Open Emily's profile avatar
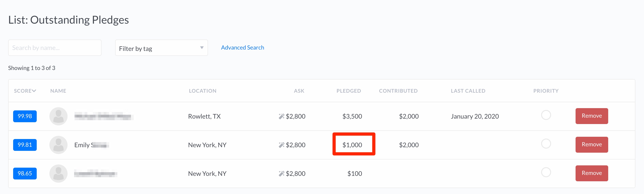644x194 pixels. point(58,145)
